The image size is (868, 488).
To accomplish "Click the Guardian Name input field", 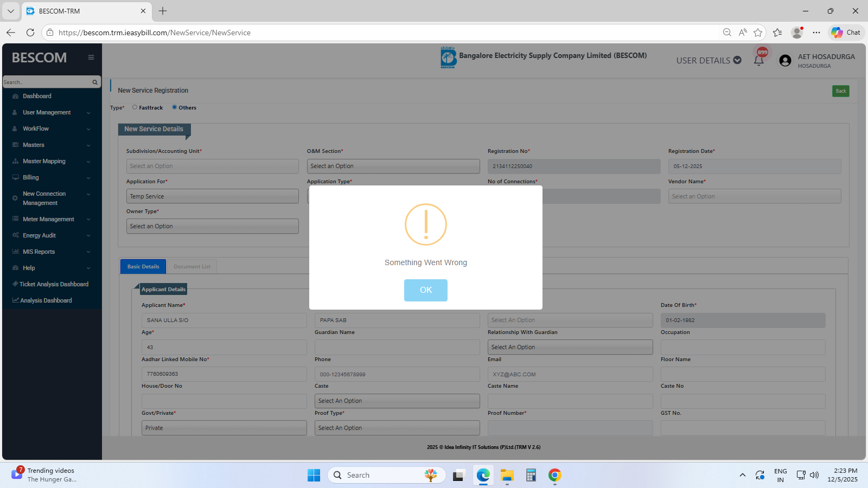I will [397, 347].
